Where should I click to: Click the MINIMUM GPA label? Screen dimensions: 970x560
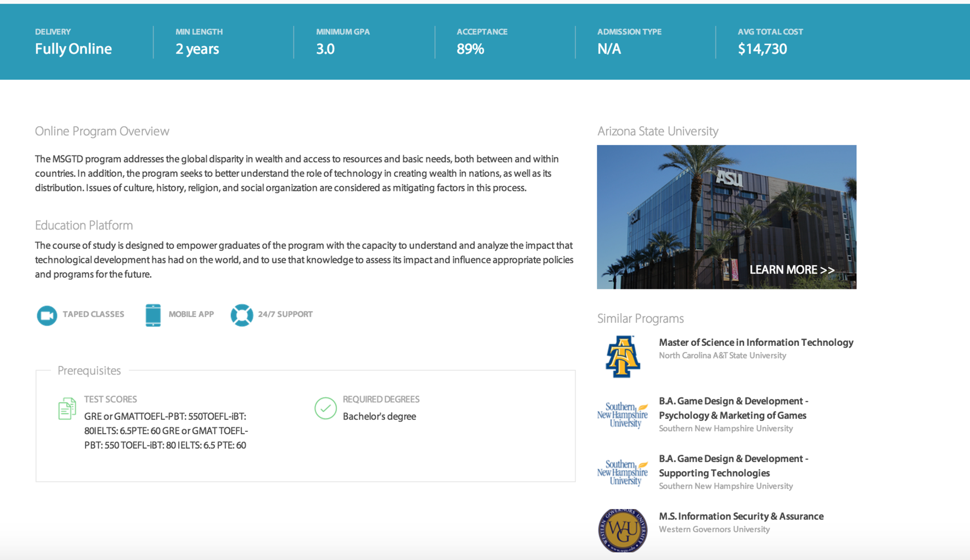click(343, 32)
